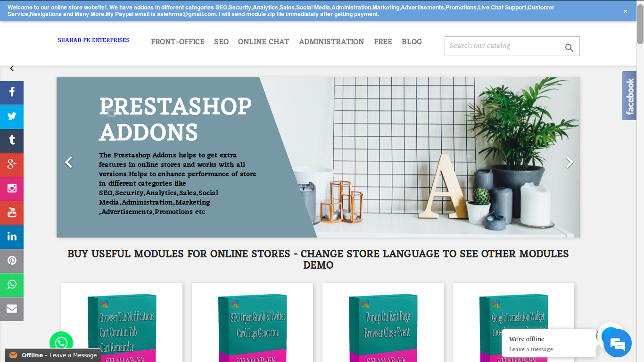Screen dimensions: 644x362
Task: Dismiss the top welcome notification banner
Action: point(626,11)
